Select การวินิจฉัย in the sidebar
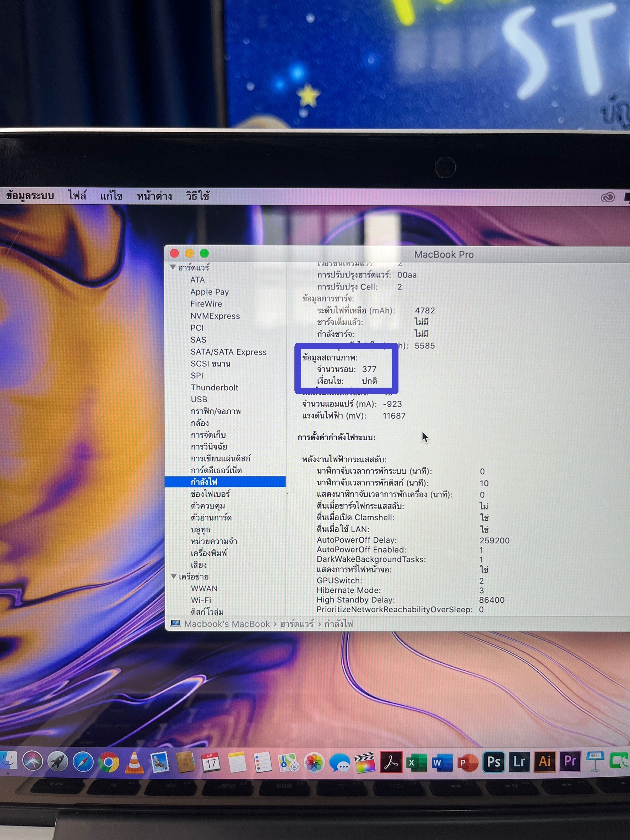Image resolution: width=630 pixels, height=840 pixels. 209,447
